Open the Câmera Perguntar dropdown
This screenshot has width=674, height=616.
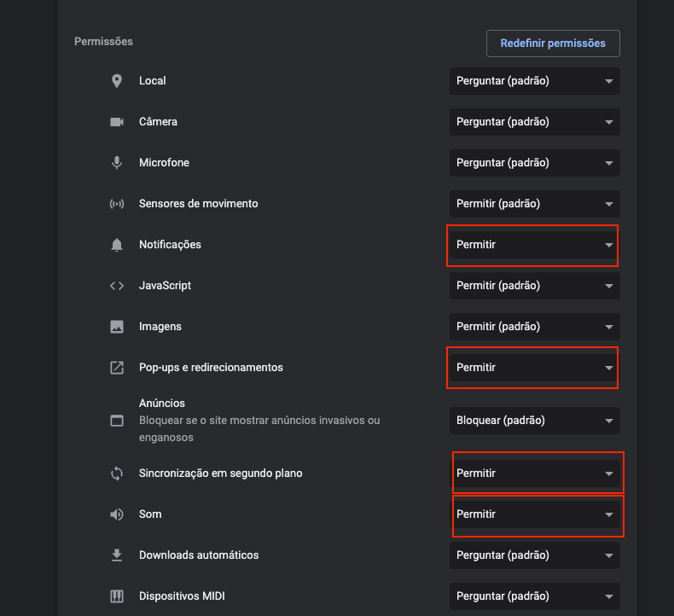[x=534, y=122]
